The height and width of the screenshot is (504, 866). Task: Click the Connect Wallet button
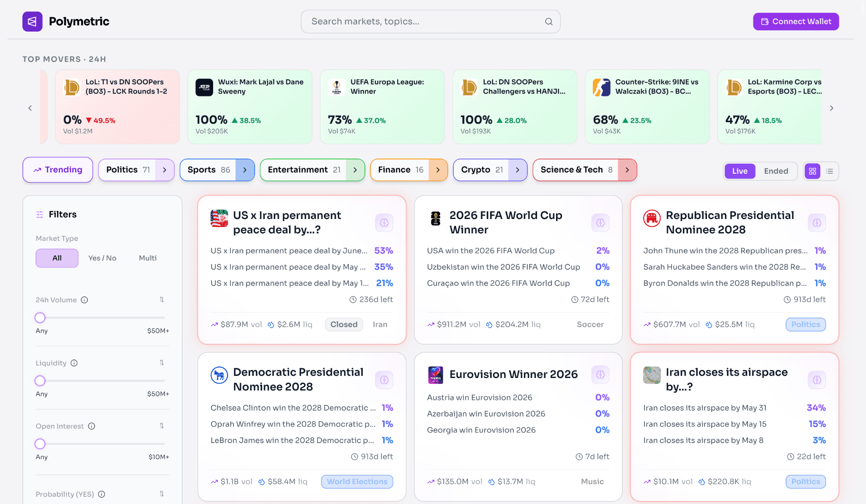click(x=796, y=22)
